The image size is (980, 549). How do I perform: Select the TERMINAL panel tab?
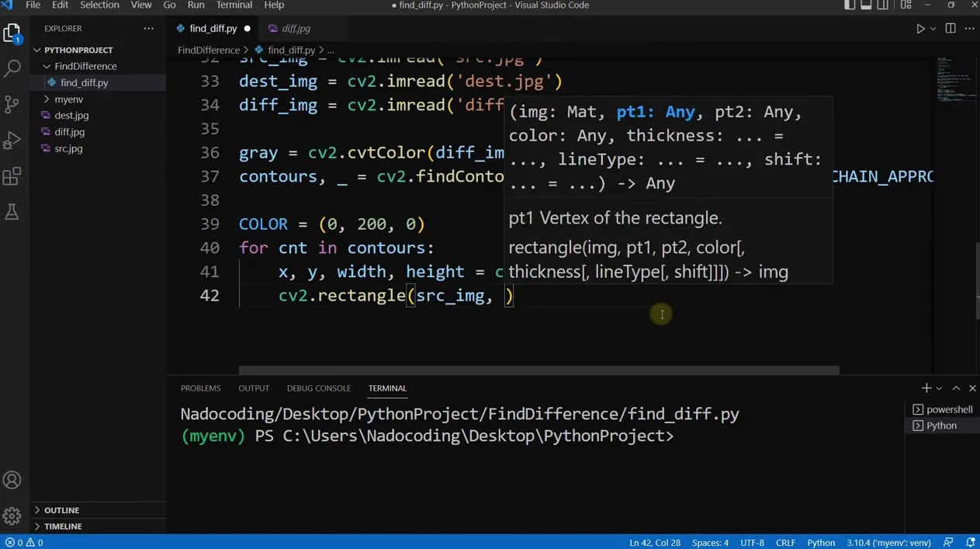tap(387, 388)
